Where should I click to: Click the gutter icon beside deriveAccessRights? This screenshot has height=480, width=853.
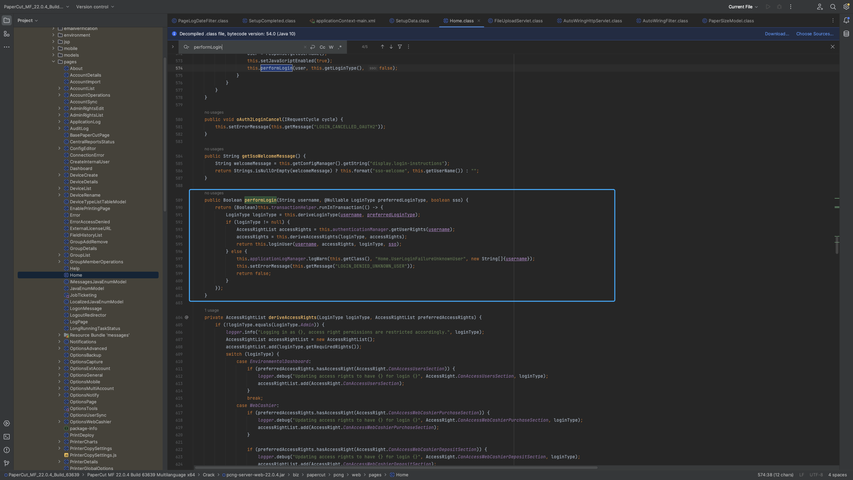(187, 317)
